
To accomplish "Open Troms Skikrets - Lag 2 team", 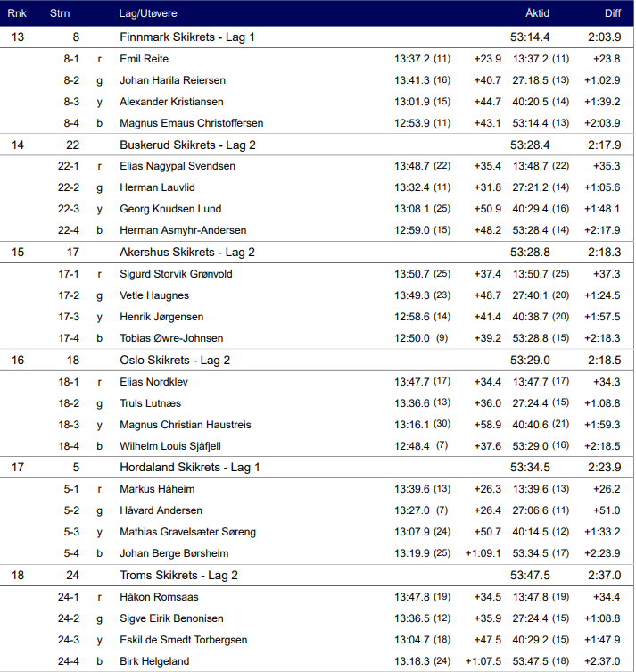I will click(178, 576).
